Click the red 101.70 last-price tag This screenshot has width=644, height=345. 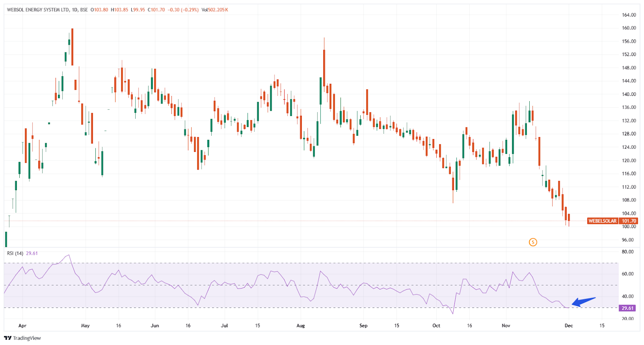[x=629, y=221]
